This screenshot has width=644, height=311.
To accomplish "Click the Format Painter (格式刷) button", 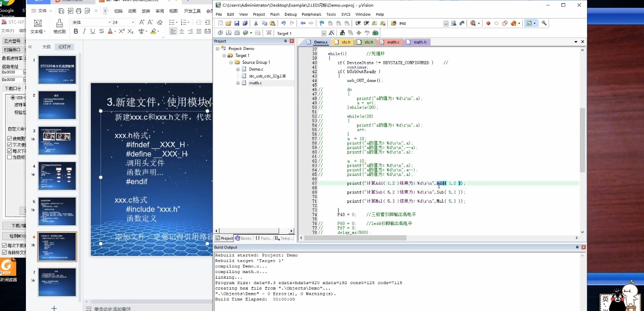I will pos(59,27).
